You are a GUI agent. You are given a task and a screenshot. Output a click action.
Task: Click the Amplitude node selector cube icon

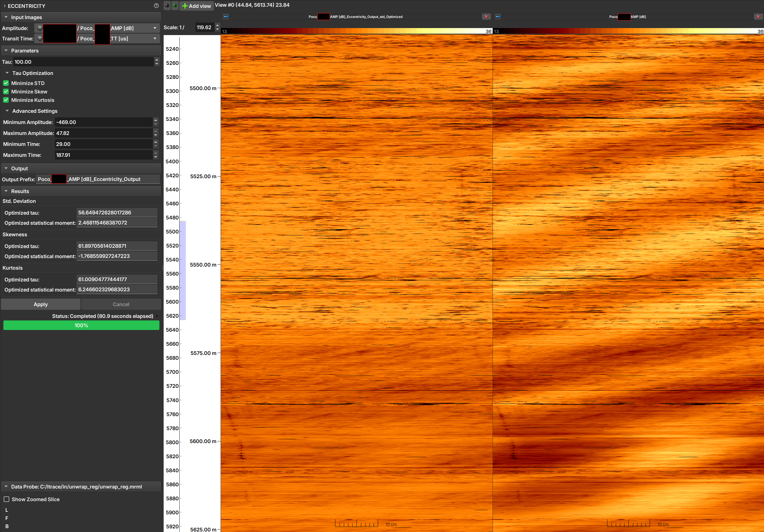click(x=40, y=28)
